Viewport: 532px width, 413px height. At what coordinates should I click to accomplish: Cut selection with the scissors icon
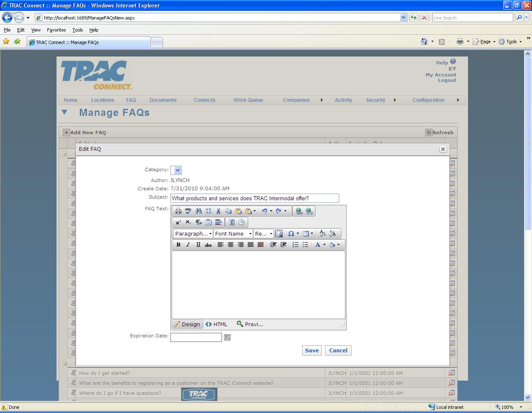pyautogui.click(x=218, y=211)
